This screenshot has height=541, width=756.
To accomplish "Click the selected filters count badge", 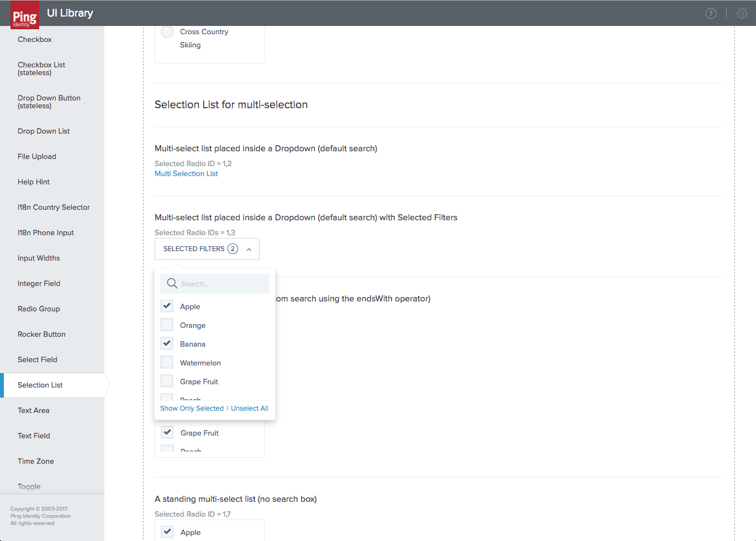I will tap(232, 249).
